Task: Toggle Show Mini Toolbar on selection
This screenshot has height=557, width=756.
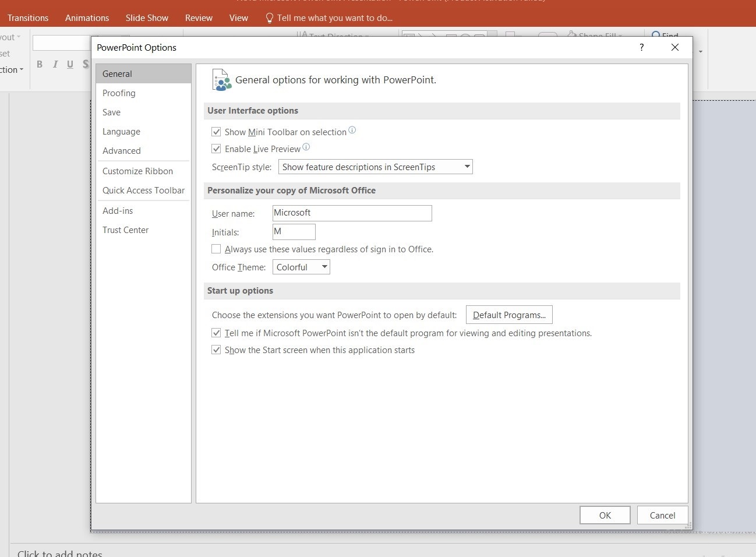Action: pyautogui.click(x=216, y=132)
